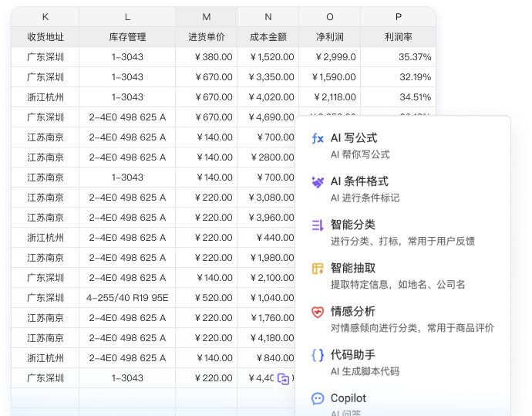Select the cell with 35.37%
The width and height of the screenshot is (532, 416).
[399, 56]
